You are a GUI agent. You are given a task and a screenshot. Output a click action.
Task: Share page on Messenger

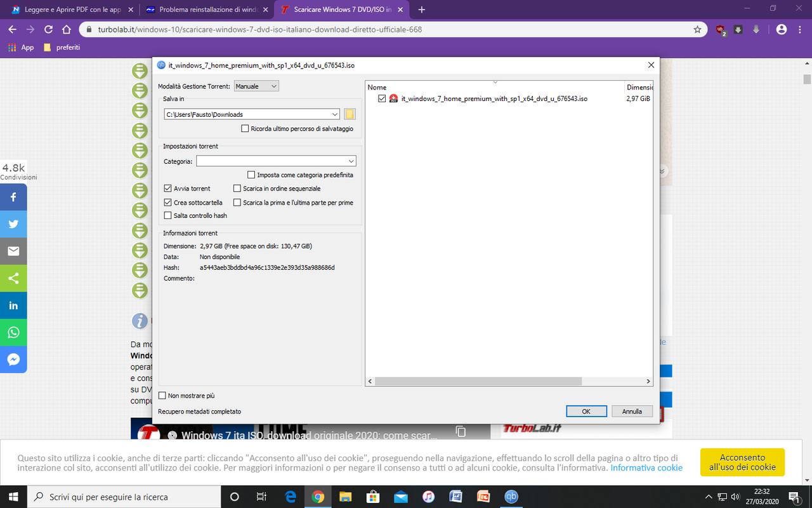(13, 359)
